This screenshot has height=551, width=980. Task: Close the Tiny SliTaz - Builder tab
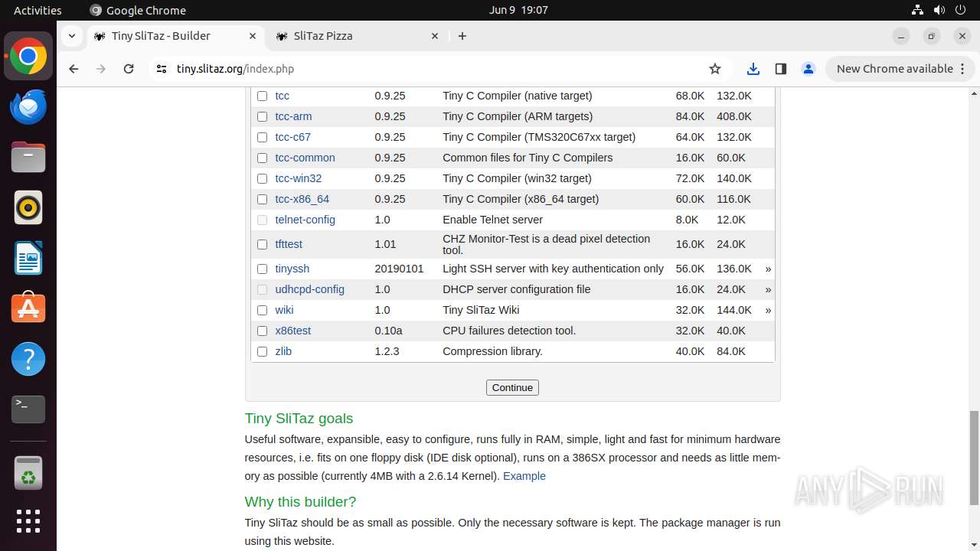tap(253, 36)
